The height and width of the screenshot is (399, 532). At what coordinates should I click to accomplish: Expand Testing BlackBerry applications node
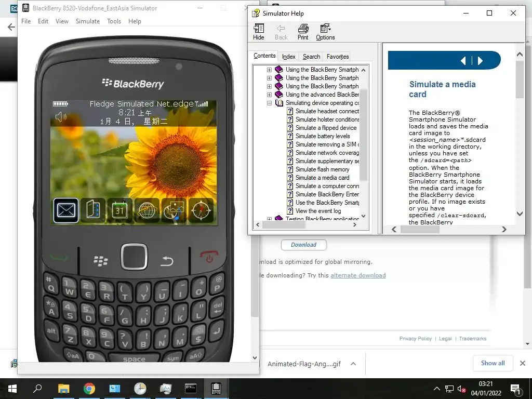point(270,219)
